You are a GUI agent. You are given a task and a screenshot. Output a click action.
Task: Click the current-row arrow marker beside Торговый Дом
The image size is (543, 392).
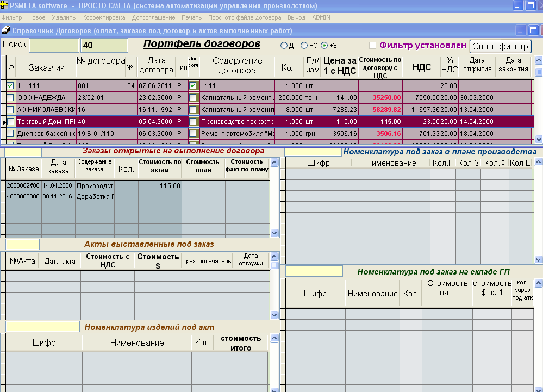tap(4, 122)
